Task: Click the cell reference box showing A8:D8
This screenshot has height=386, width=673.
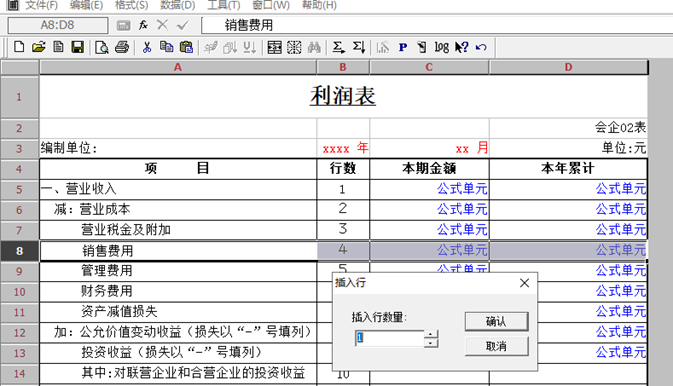Action: pyautogui.click(x=58, y=25)
